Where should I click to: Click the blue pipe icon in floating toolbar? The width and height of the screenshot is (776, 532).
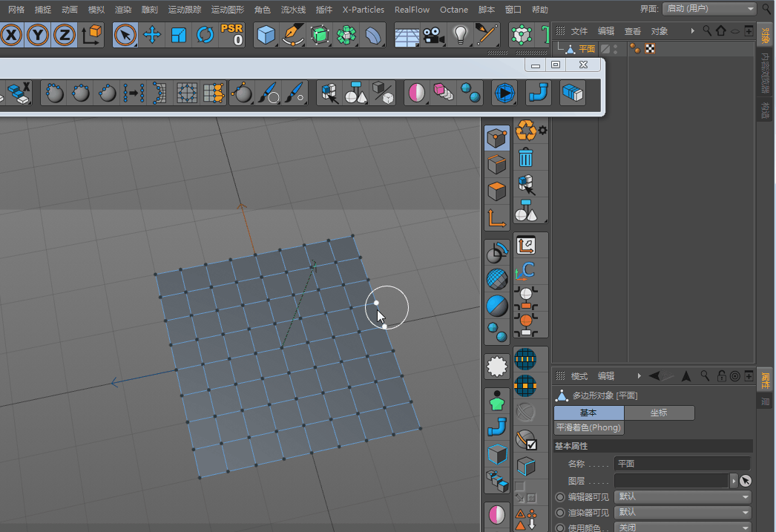(x=538, y=93)
